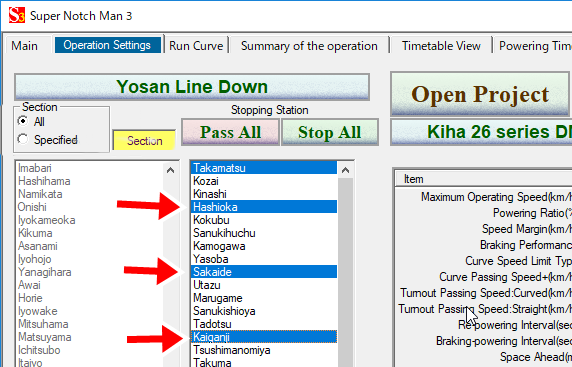Select Marugame in stopping station list
Screen dimensions: 572x367
click(264, 298)
